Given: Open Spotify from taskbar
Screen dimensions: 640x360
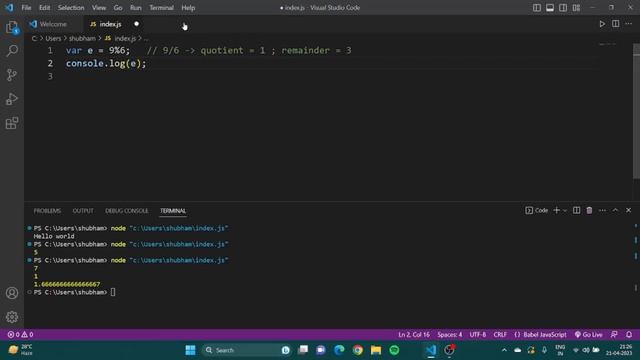Looking at the screenshot, I should pos(394,350).
